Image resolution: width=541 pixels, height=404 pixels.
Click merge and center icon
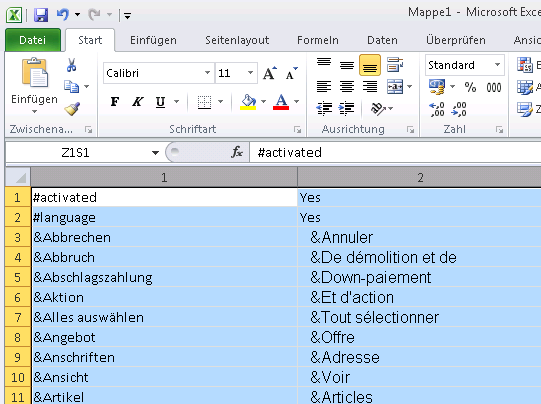pos(395,86)
